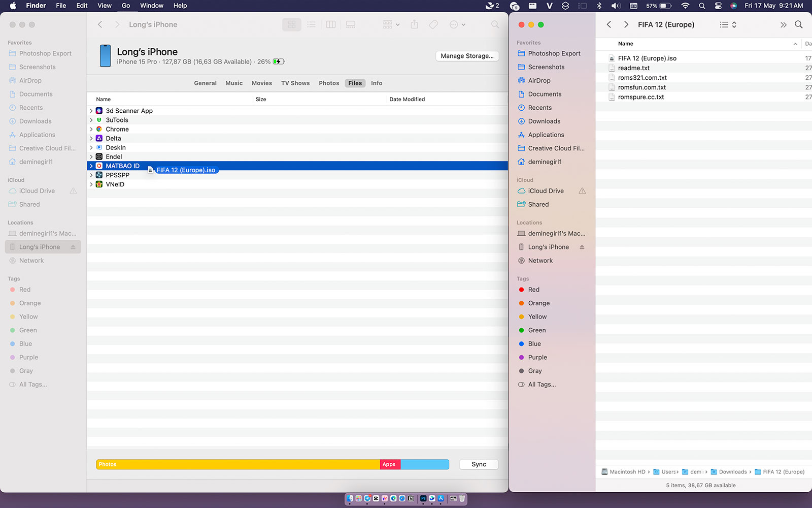Select the PPSSPP app icon
This screenshot has height=508, width=812.
point(99,175)
